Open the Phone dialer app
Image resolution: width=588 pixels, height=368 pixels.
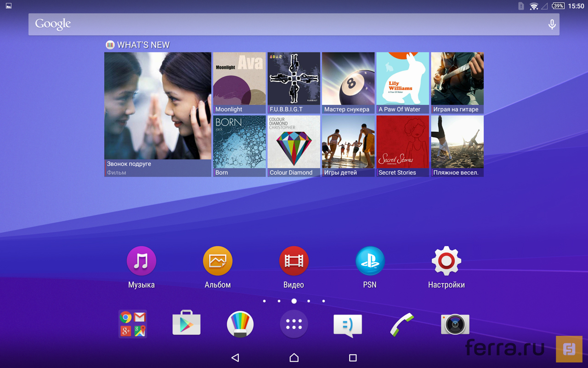pyautogui.click(x=401, y=324)
